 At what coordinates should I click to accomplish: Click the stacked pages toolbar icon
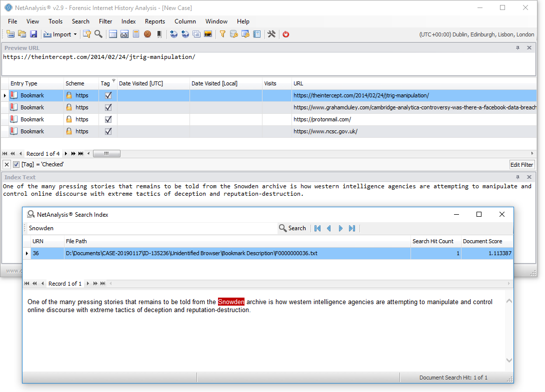(196, 34)
